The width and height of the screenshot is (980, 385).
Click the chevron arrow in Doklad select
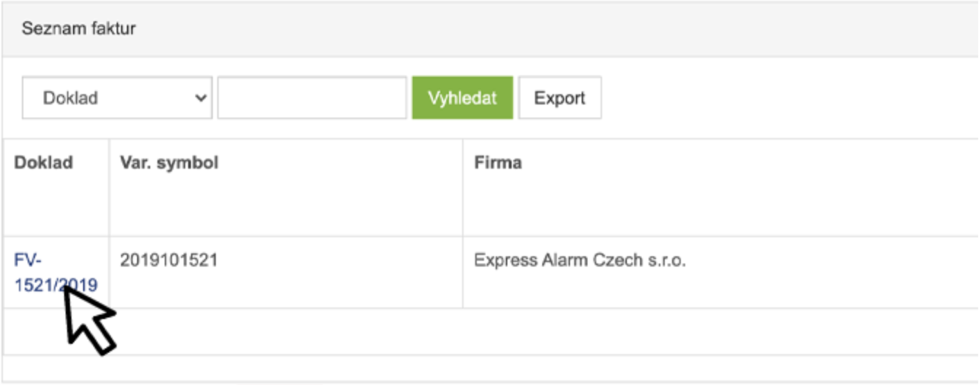coord(200,98)
